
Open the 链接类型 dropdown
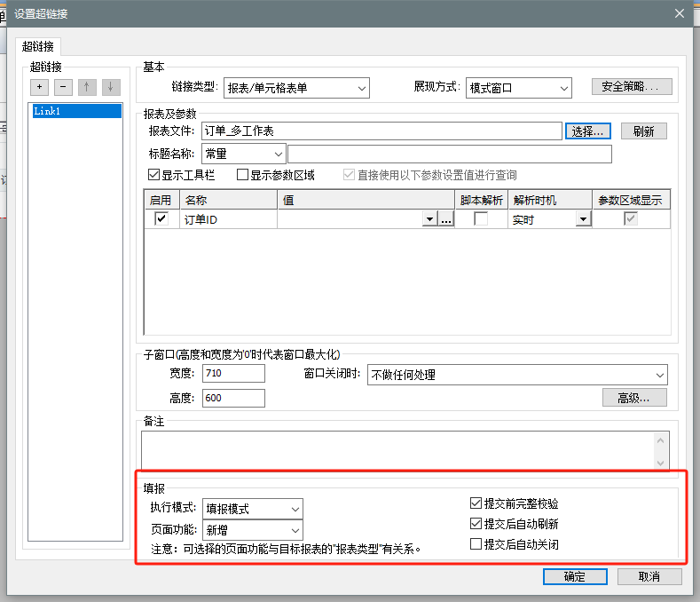point(296,88)
